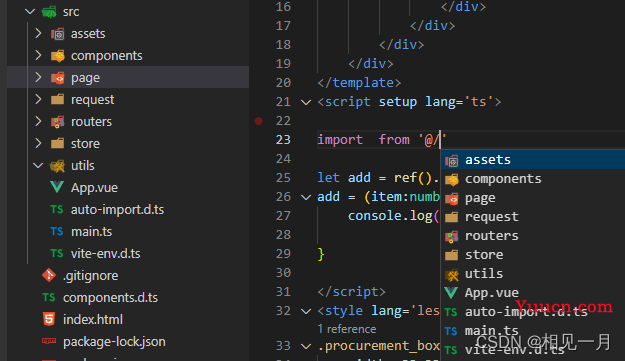
Task: Click the utils icon in the suggestion list
Action: click(x=452, y=275)
